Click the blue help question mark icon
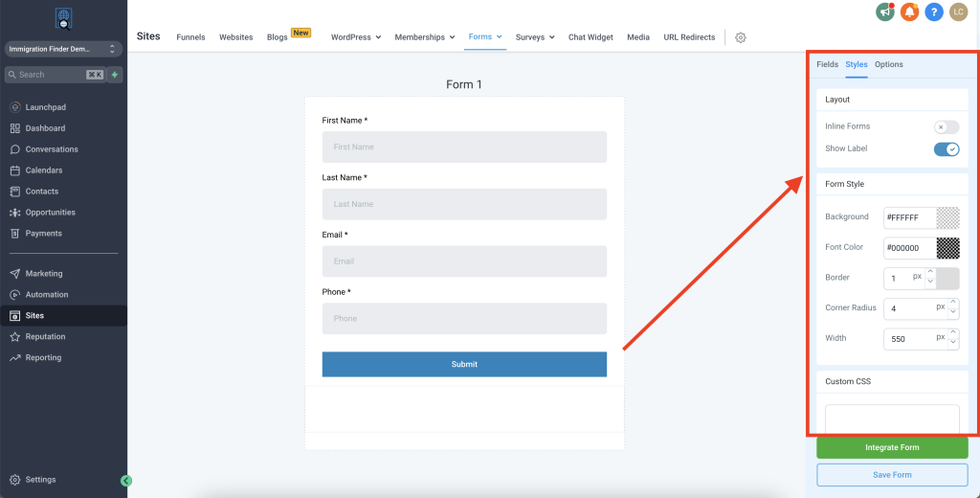The height and width of the screenshot is (498, 980). [934, 12]
